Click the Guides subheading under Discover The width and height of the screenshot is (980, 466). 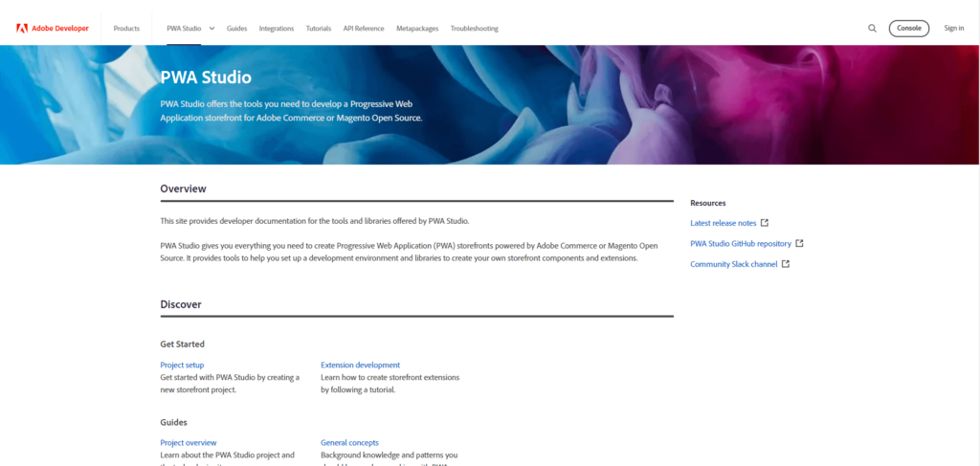pyautogui.click(x=174, y=422)
